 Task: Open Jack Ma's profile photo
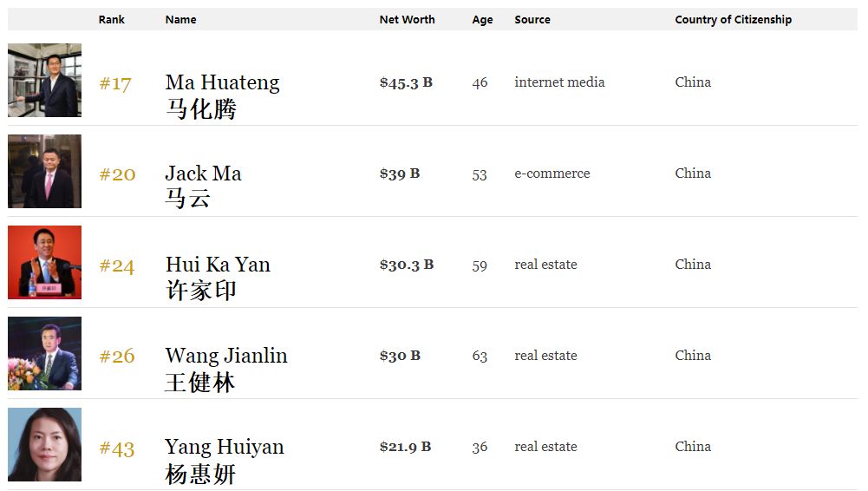(x=44, y=171)
